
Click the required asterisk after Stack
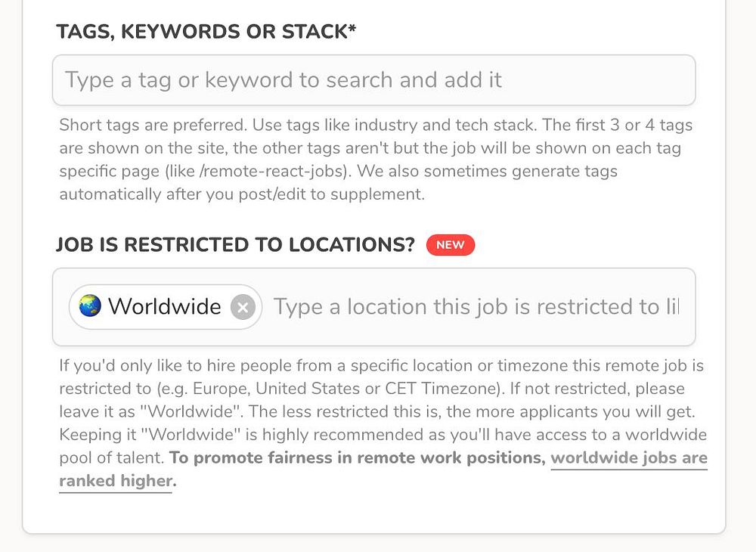[x=352, y=30]
